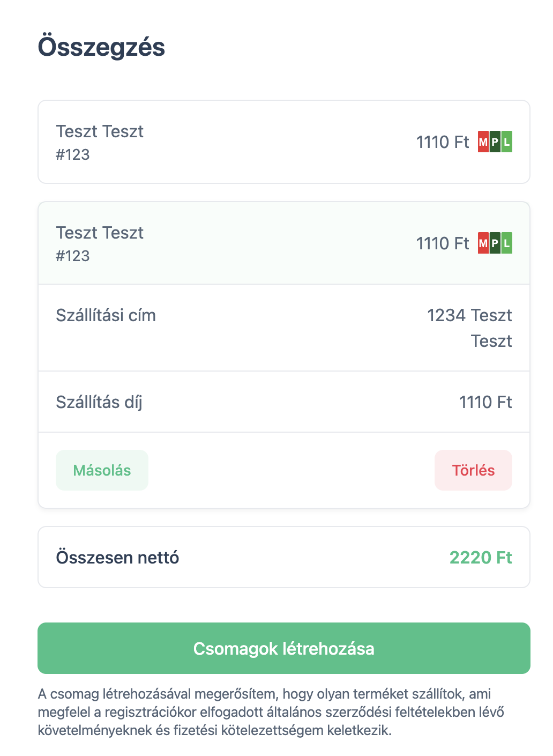Click the 1110 Ft amount in Szállítás díj row
The height and width of the screenshot is (756, 553).
click(x=485, y=402)
